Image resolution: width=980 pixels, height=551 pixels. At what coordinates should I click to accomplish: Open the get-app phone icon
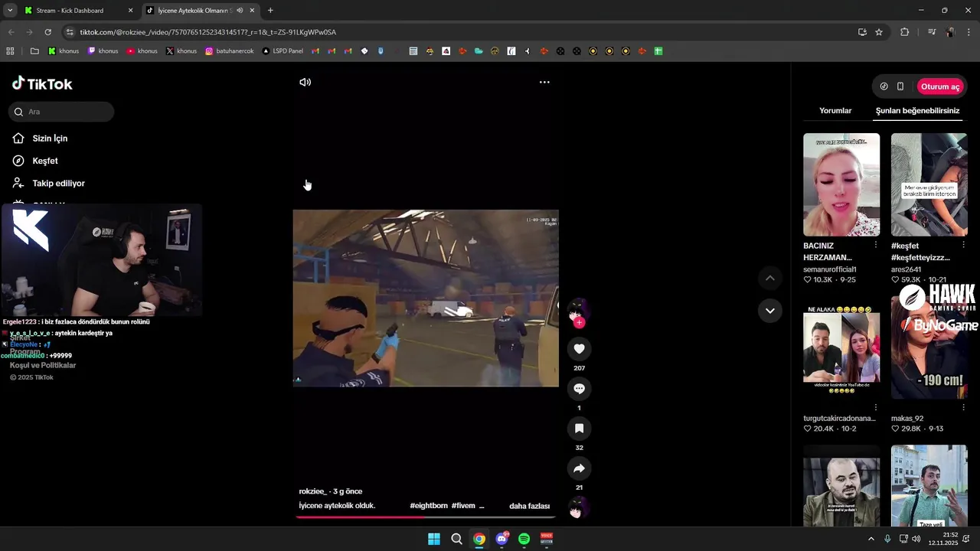pos(900,86)
